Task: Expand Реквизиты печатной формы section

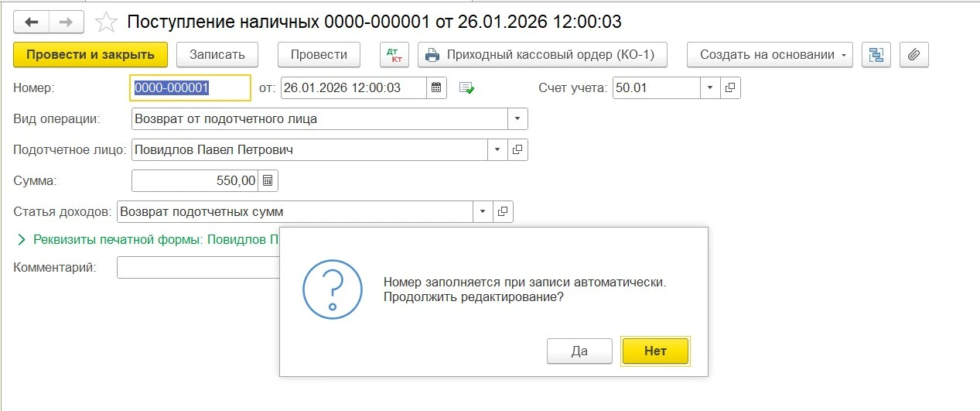Action: point(22,240)
